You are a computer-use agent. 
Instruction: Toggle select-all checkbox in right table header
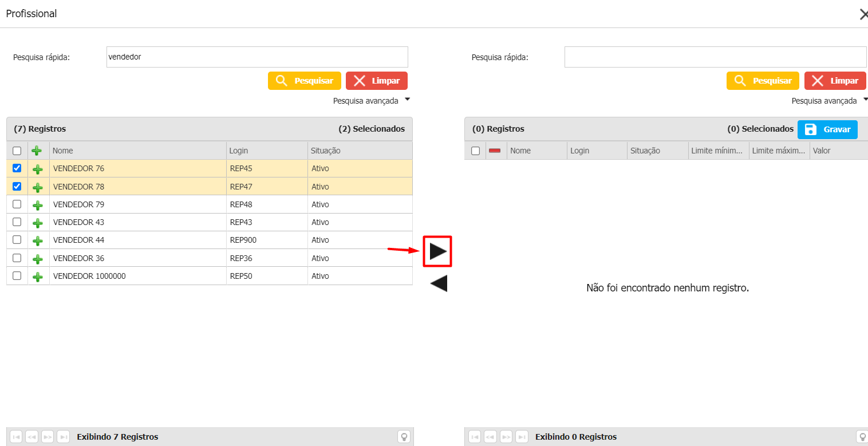pos(475,151)
